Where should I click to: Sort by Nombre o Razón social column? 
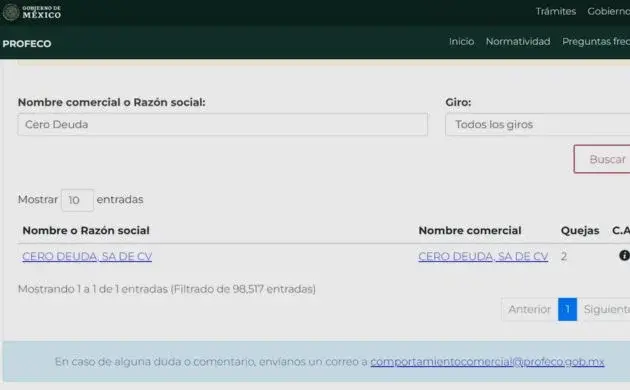click(x=86, y=231)
